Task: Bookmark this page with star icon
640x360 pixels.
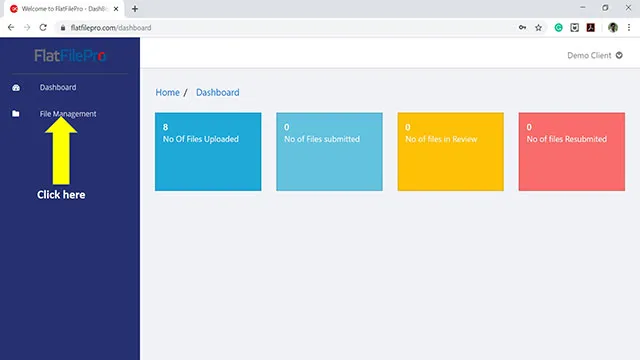Action: click(538, 28)
